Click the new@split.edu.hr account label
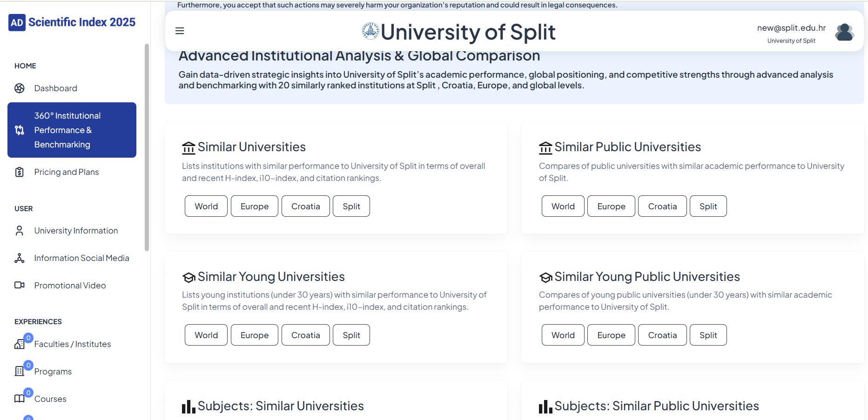This screenshot has height=420, width=868. (791, 28)
